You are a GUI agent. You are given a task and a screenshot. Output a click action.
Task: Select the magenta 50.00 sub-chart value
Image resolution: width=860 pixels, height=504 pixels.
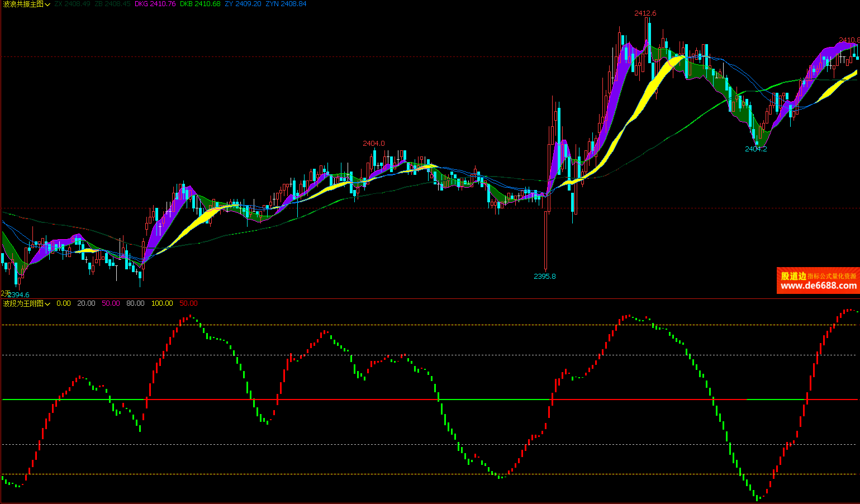click(x=111, y=303)
